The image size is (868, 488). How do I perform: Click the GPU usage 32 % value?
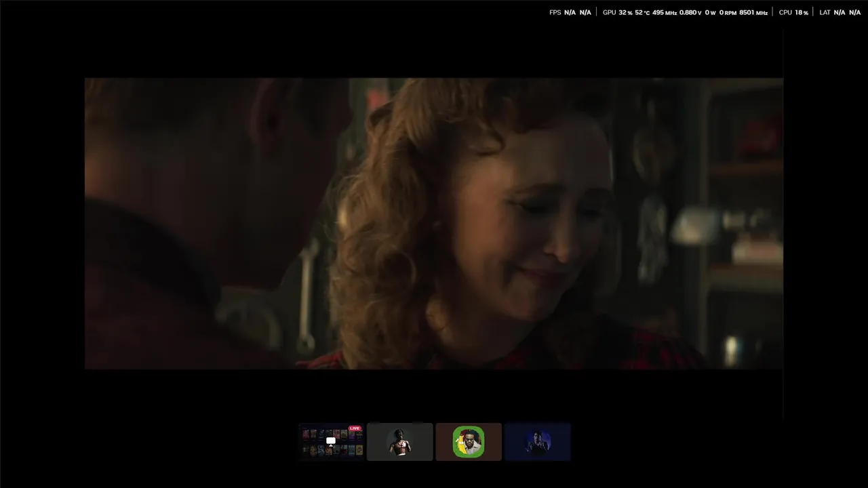[x=625, y=12]
